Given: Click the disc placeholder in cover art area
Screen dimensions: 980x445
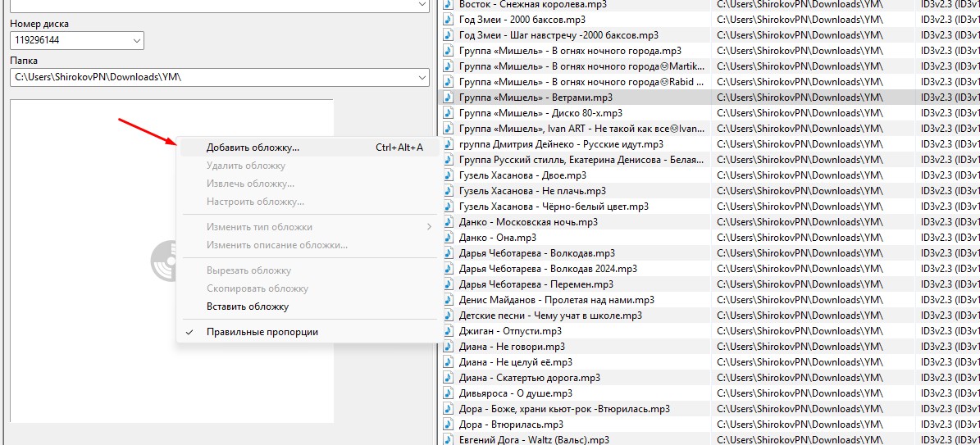Looking at the screenshot, I should tap(164, 261).
